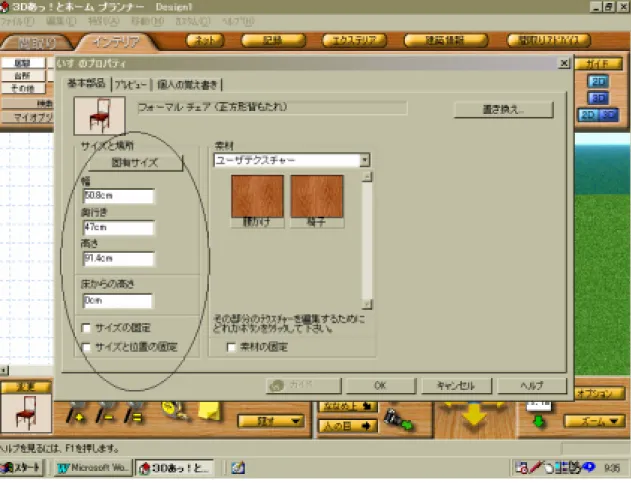This screenshot has width=631, height=483.
Task: Select the tape measure tool icon
Action: pos(176,411)
